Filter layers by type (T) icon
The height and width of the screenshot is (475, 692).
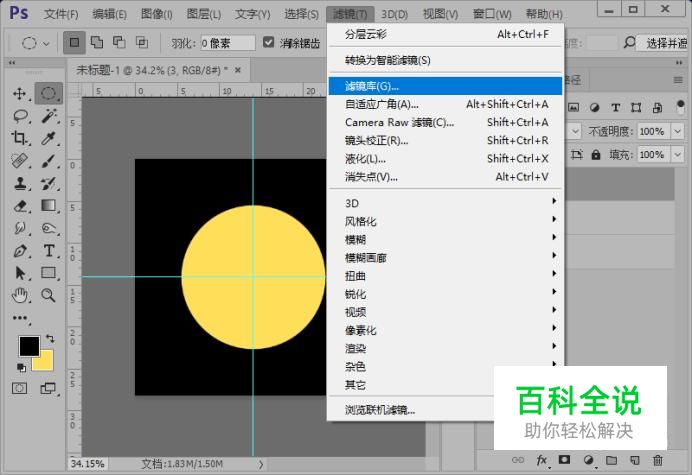click(615, 107)
